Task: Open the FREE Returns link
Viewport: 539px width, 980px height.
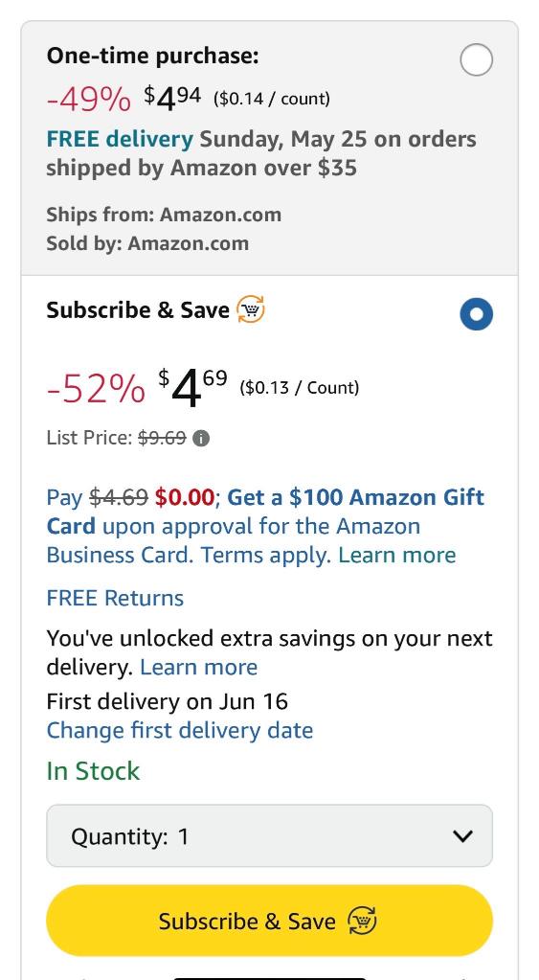Action: click(x=115, y=598)
